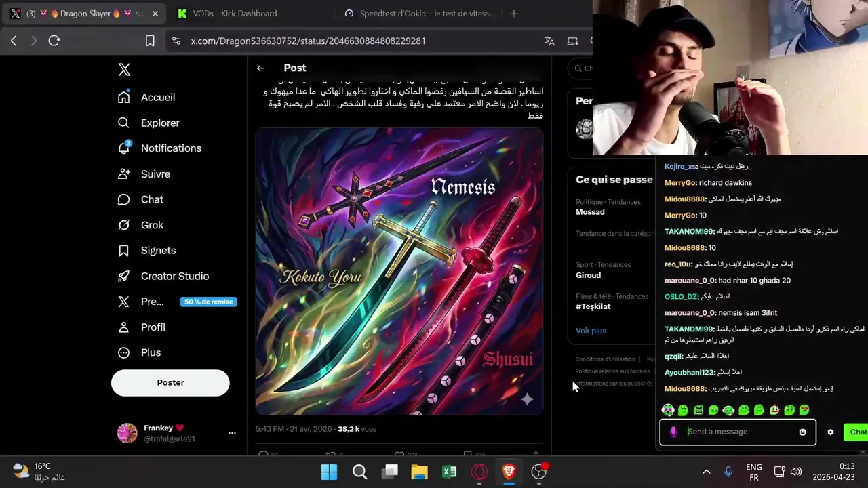Click MerryGo's richard dawkins chat message

coord(708,182)
